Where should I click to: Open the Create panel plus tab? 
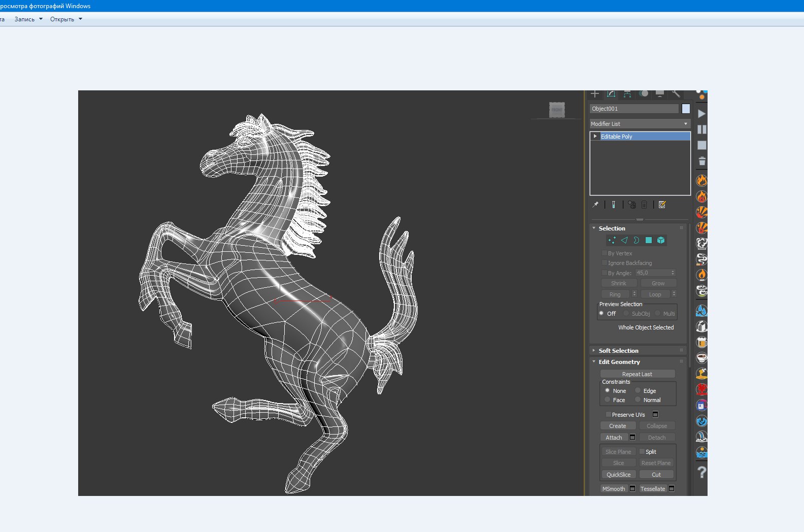(x=595, y=94)
